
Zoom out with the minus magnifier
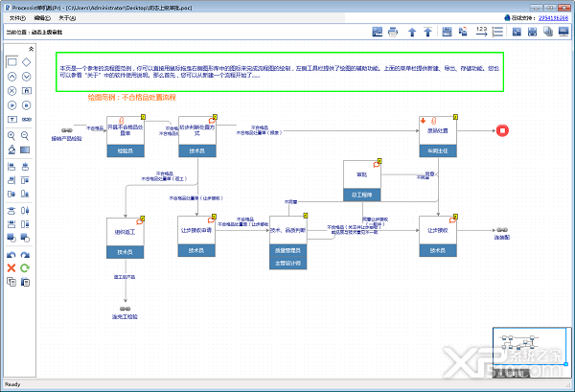[25, 136]
